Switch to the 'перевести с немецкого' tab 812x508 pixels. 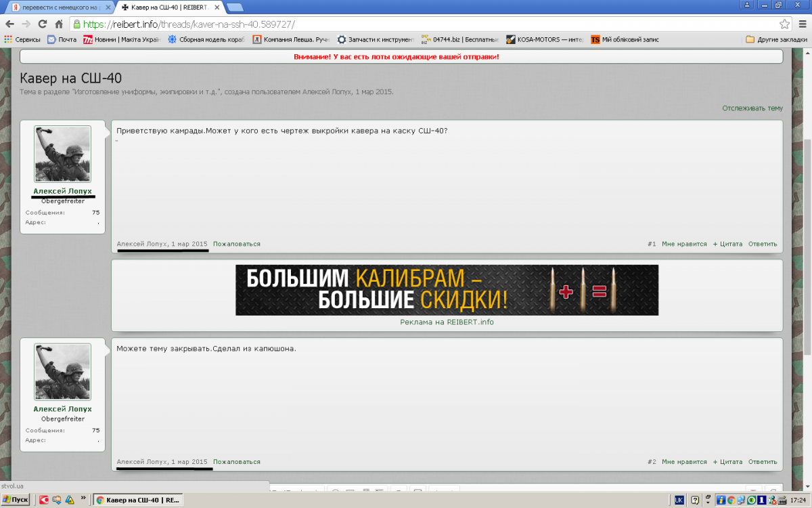point(60,7)
